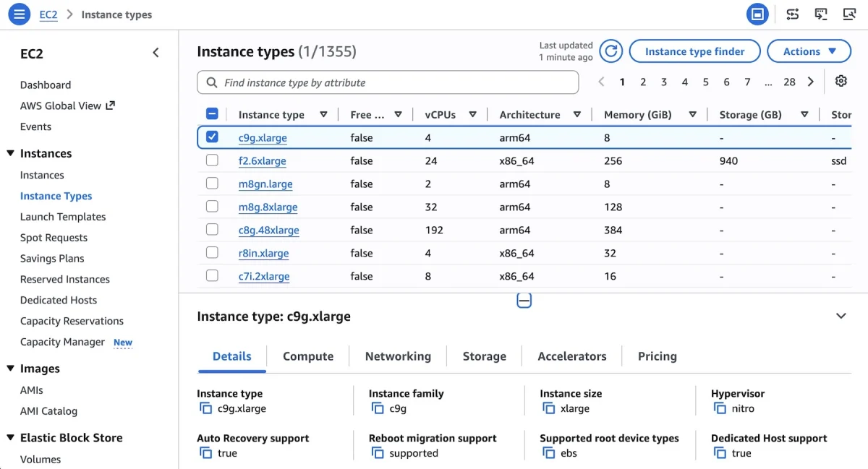Switch to the Accelerators tab

pyautogui.click(x=572, y=356)
